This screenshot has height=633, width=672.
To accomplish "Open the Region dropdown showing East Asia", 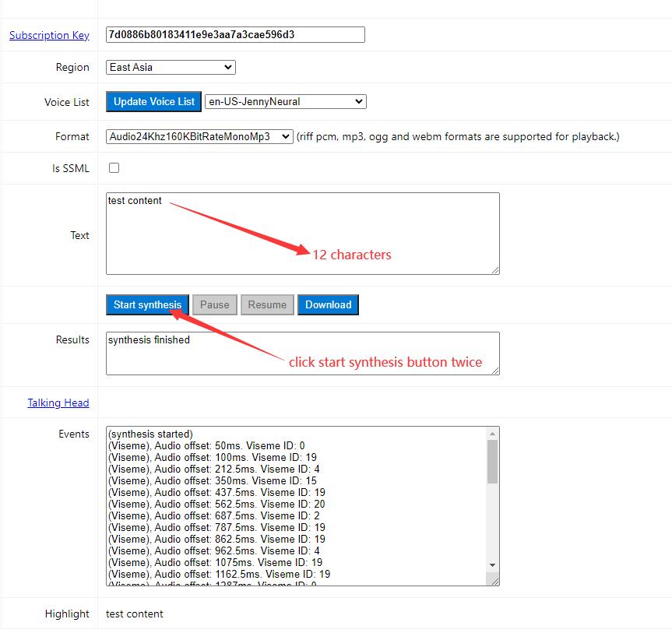I will pos(170,67).
